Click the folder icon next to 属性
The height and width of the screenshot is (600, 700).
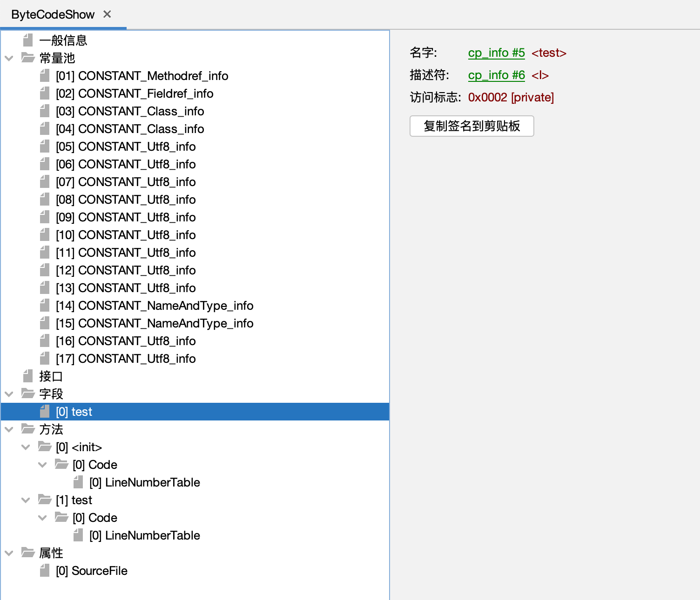point(28,553)
